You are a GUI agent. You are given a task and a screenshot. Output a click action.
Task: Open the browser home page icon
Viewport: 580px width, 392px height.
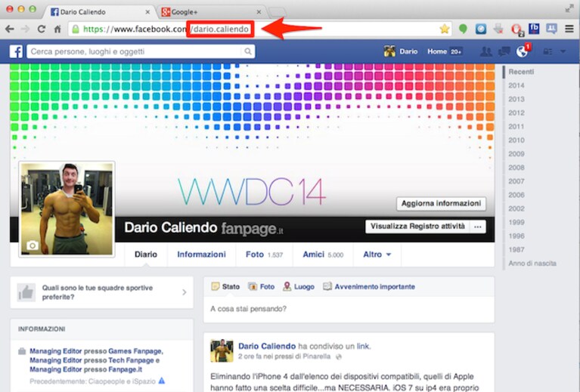(57, 29)
